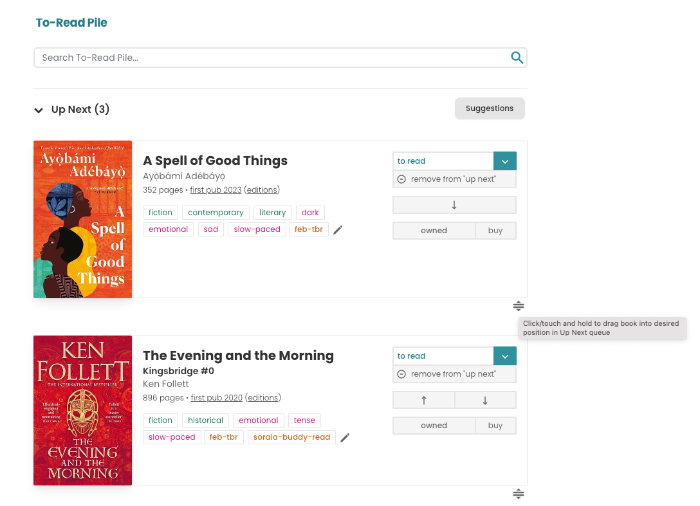Collapse the Up Next section chevron
The width and height of the screenshot is (700, 506).
(39, 110)
